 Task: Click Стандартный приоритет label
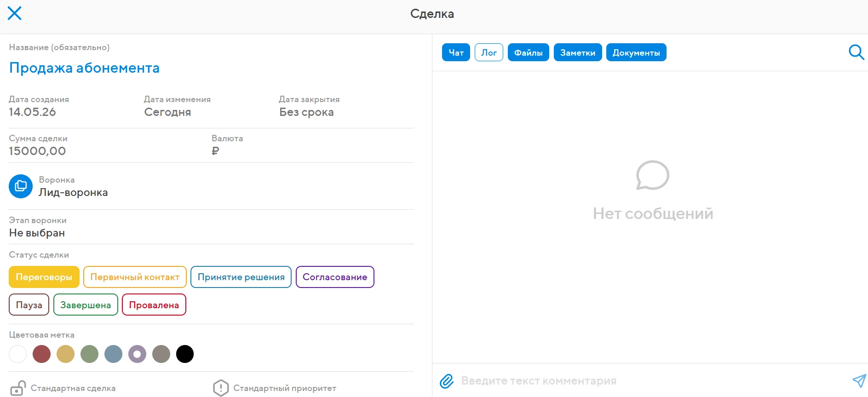pyautogui.click(x=285, y=388)
